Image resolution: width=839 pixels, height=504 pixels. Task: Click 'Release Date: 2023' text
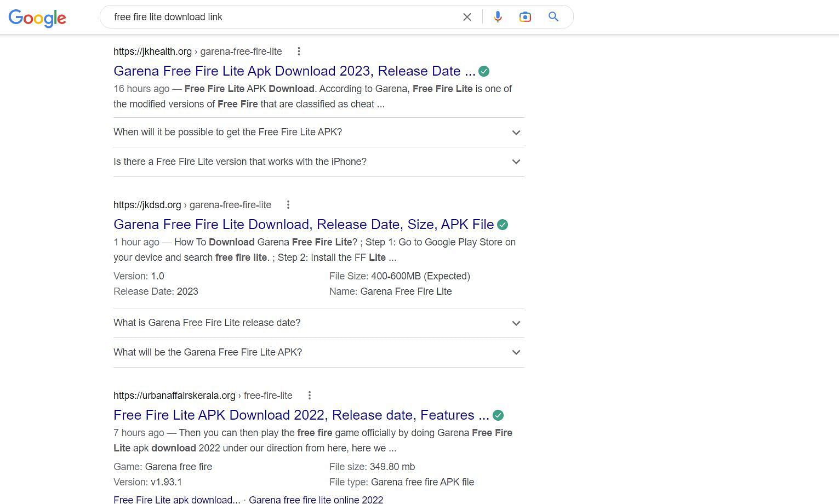coord(156,291)
